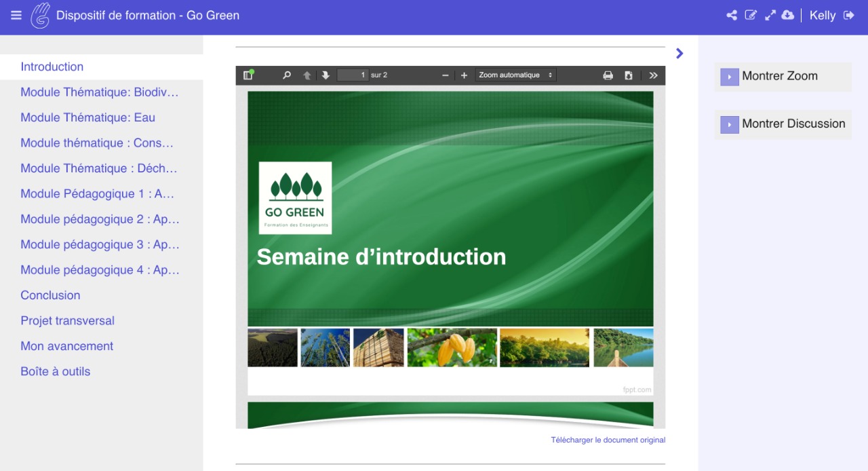This screenshot has width=868, height=471.
Task: Open the Zoom automatique dropdown
Action: 515,75
